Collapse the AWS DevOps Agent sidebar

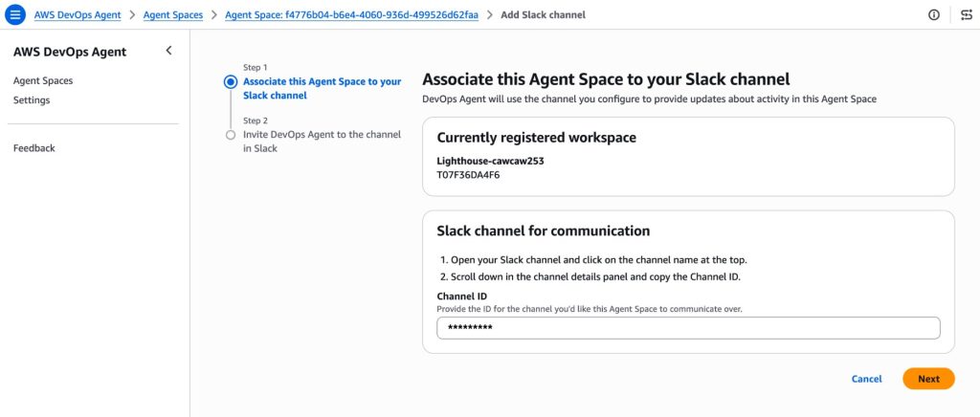pos(168,51)
